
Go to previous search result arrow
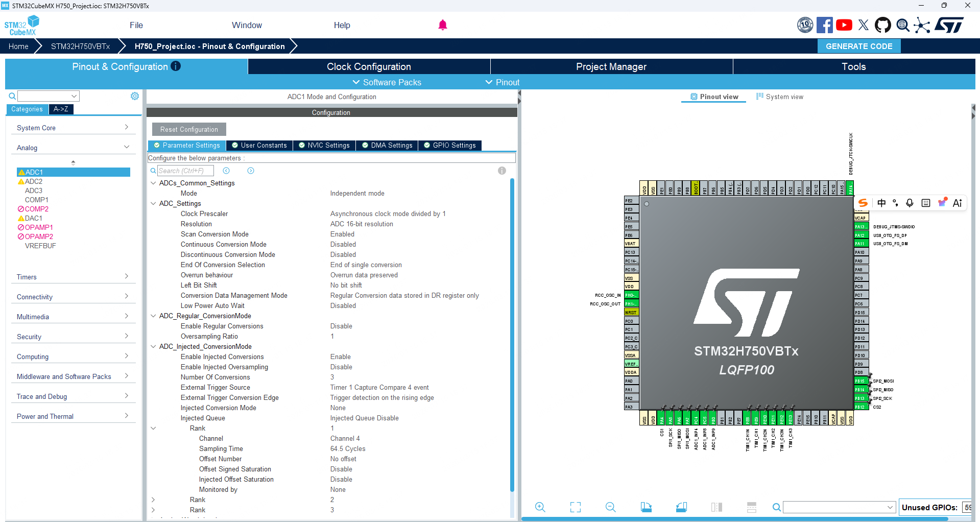226,171
